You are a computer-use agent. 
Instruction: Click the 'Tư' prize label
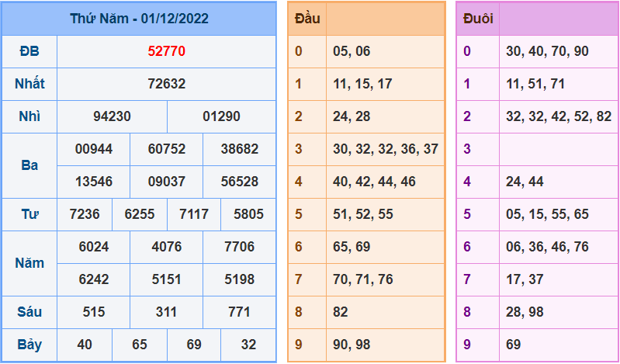click(x=29, y=214)
